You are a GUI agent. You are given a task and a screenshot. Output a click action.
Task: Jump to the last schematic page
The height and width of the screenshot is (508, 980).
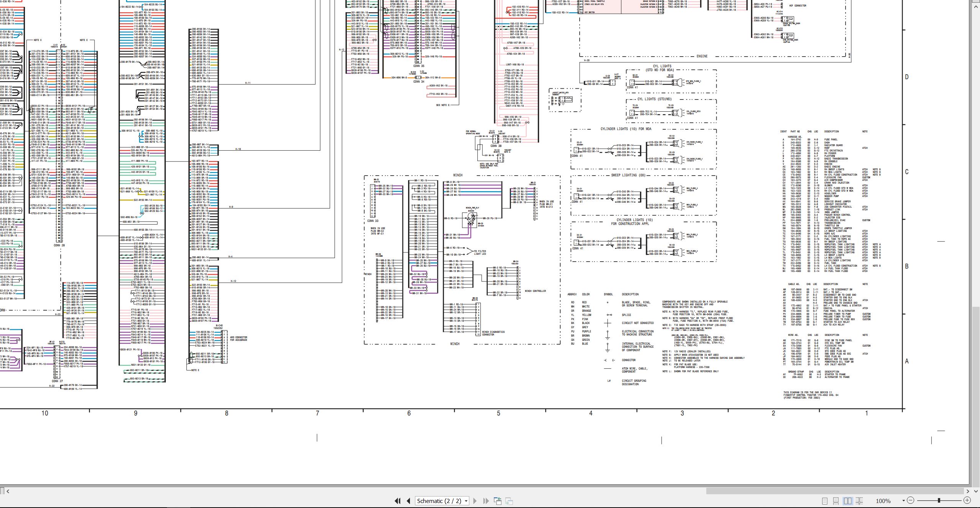coord(486,501)
